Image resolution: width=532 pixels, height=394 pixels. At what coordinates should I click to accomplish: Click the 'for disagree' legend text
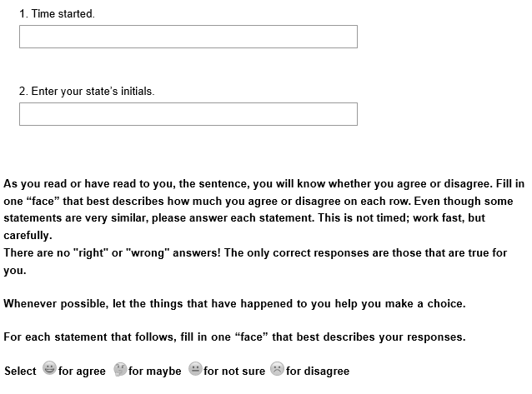coord(318,372)
